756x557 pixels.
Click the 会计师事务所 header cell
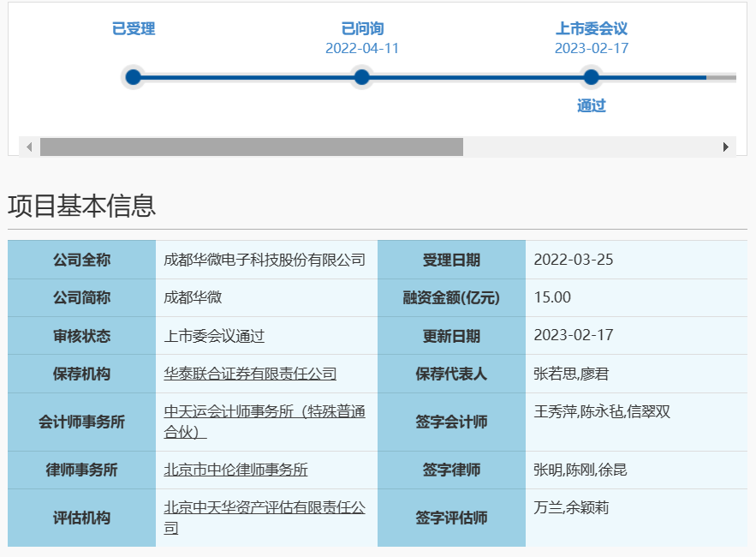tap(81, 422)
